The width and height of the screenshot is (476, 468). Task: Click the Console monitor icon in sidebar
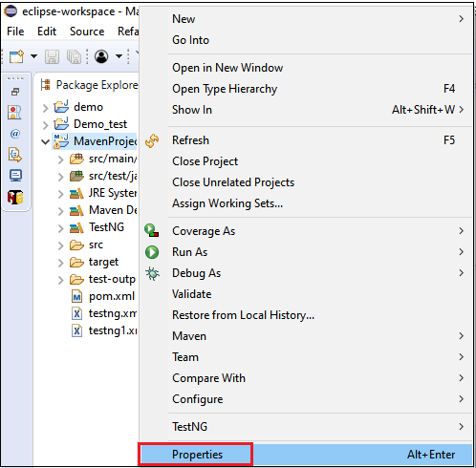tap(15, 176)
